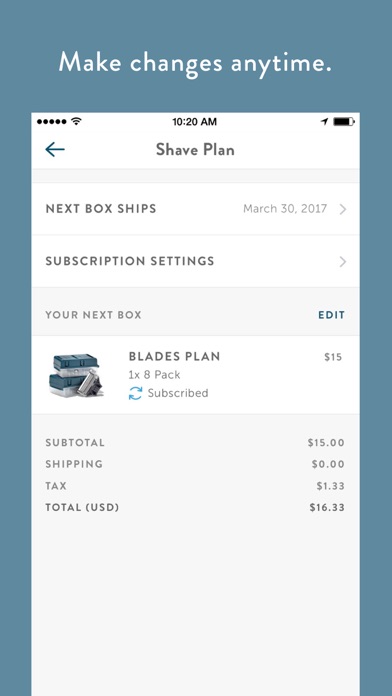Tap the Subscribed status label
The height and width of the screenshot is (696, 392).
[x=178, y=393]
